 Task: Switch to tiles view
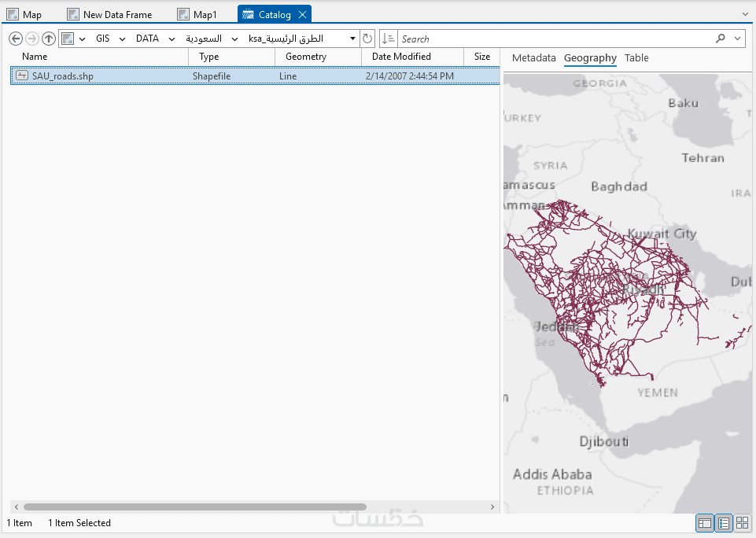(743, 523)
